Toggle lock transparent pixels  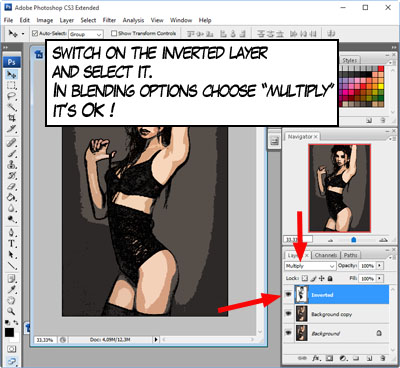click(305, 278)
